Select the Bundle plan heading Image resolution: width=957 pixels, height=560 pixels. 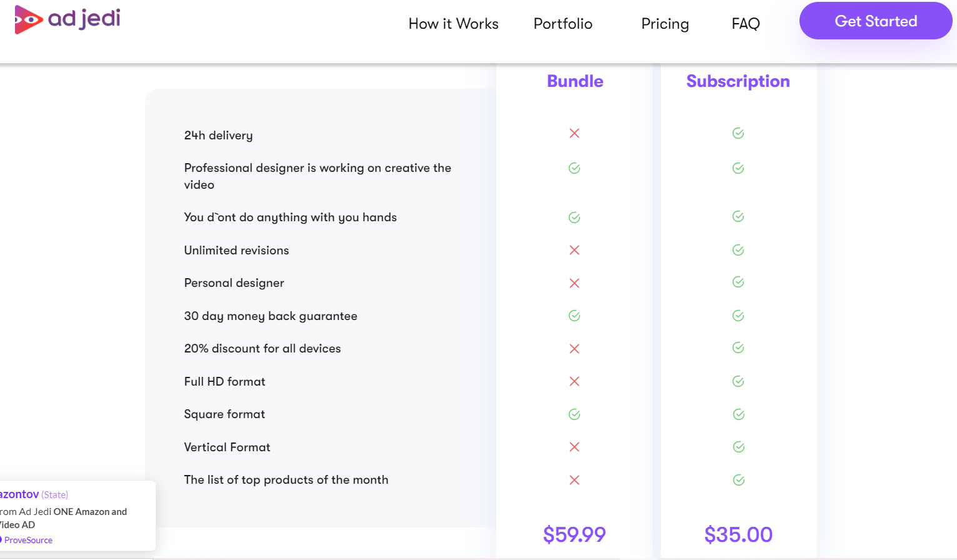tap(575, 81)
